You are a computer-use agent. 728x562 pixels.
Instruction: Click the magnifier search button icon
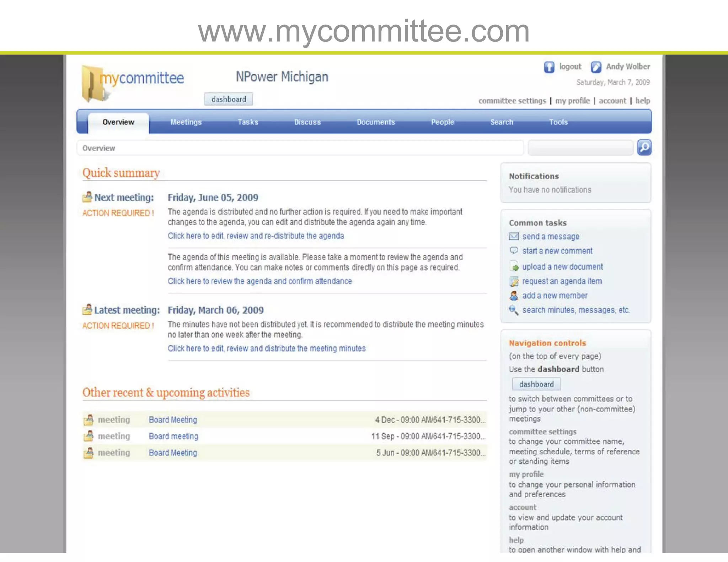(644, 147)
